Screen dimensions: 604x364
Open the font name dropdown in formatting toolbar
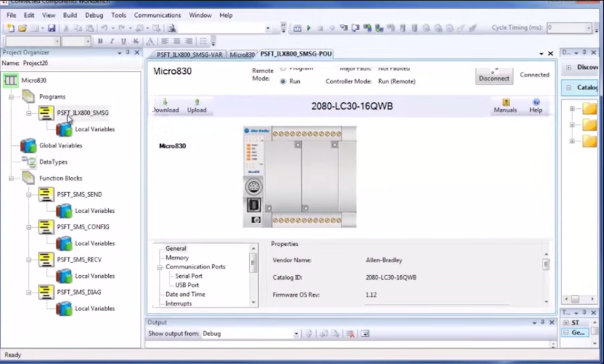[57, 41]
